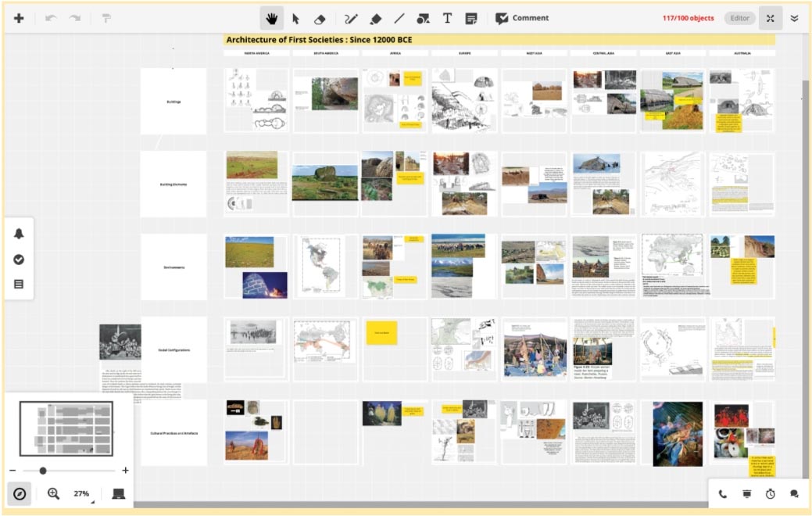Open the notifications bell panel
This screenshot has height=516, width=812.
19,234
